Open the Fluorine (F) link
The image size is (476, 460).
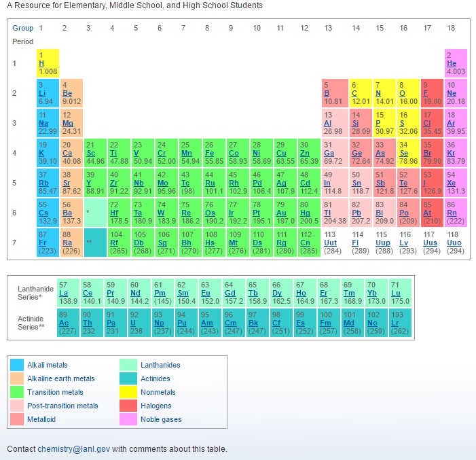pyautogui.click(x=425, y=93)
